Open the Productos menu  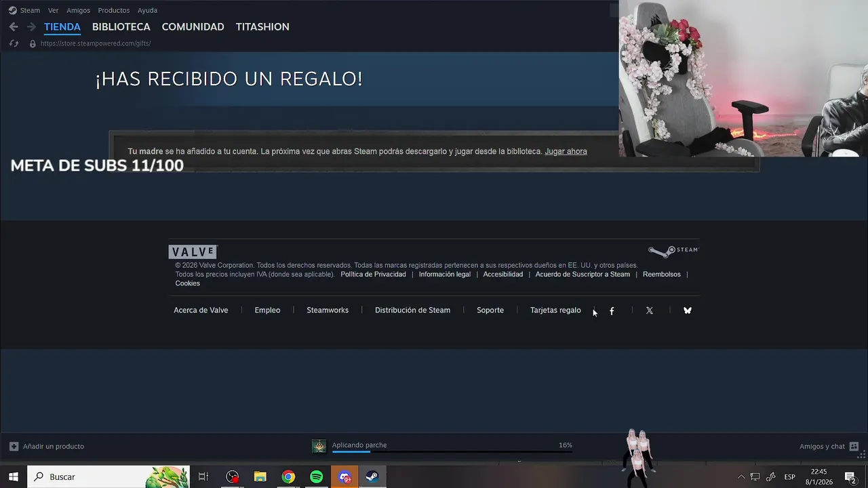(114, 10)
